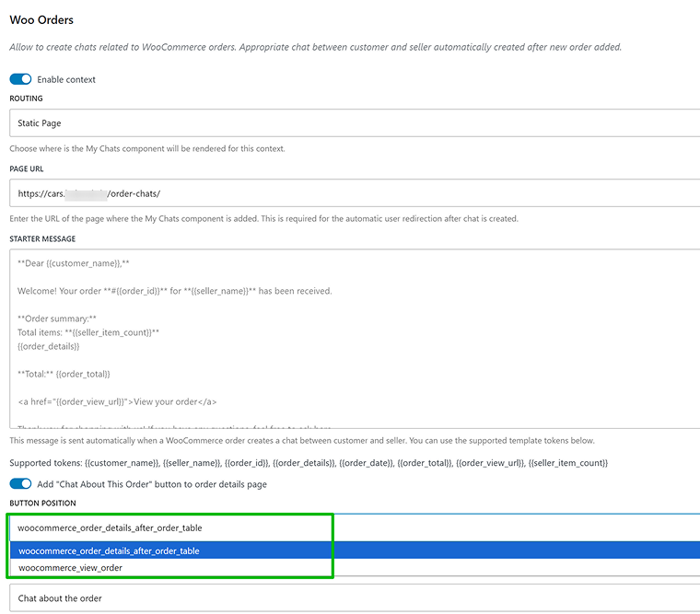Toggle "Chat About This Order" button switch

tap(20, 483)
